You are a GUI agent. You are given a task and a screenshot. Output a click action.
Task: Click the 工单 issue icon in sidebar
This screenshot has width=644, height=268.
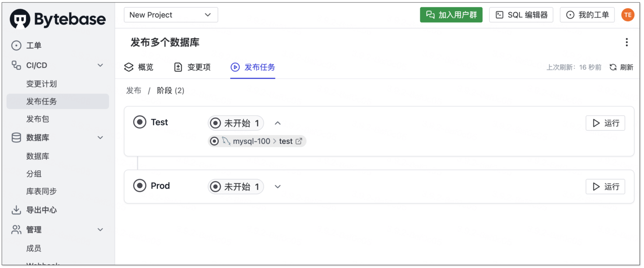[16, 45]
